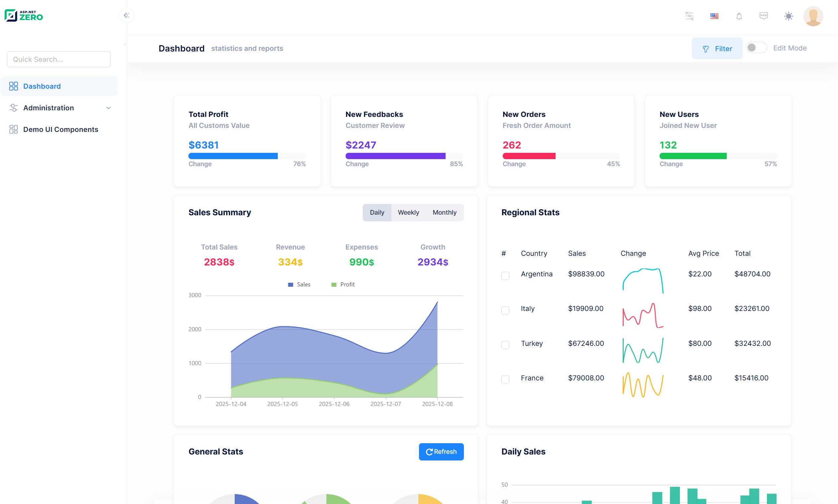Collapse the sidebar with double-chevron icon
Screen dimensions: 838x504
click(x=127, y=15)
